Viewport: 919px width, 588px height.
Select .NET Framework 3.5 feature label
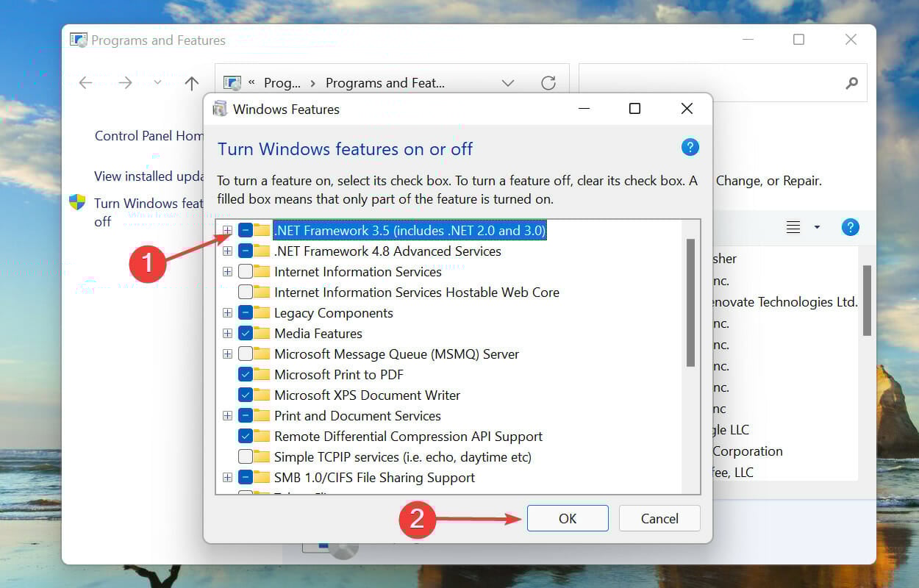[410, 230]
